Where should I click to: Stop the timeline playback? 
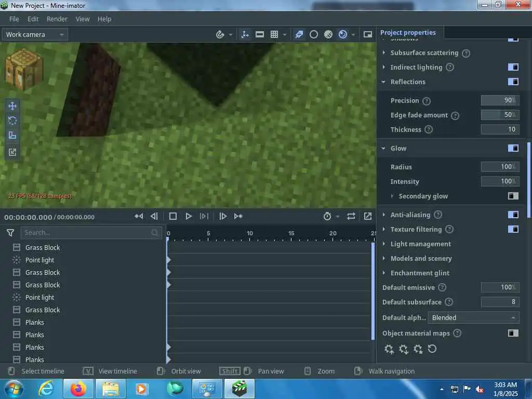172,216
